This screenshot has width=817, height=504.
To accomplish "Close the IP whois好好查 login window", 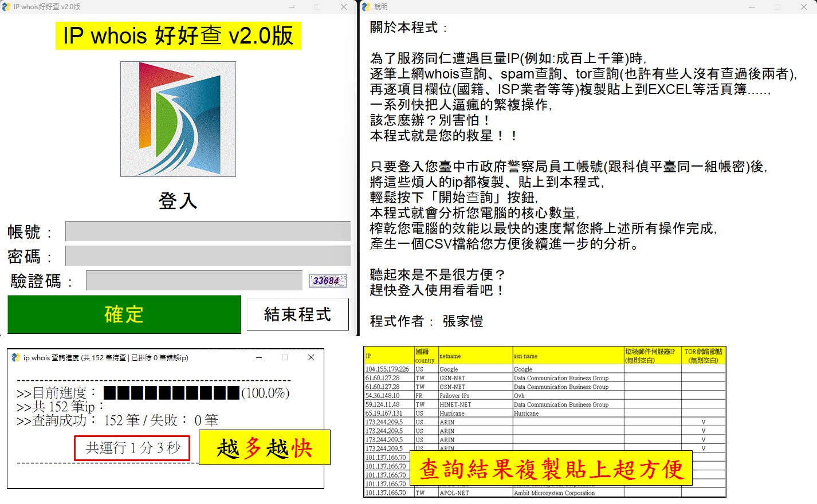I will [343, 7].
